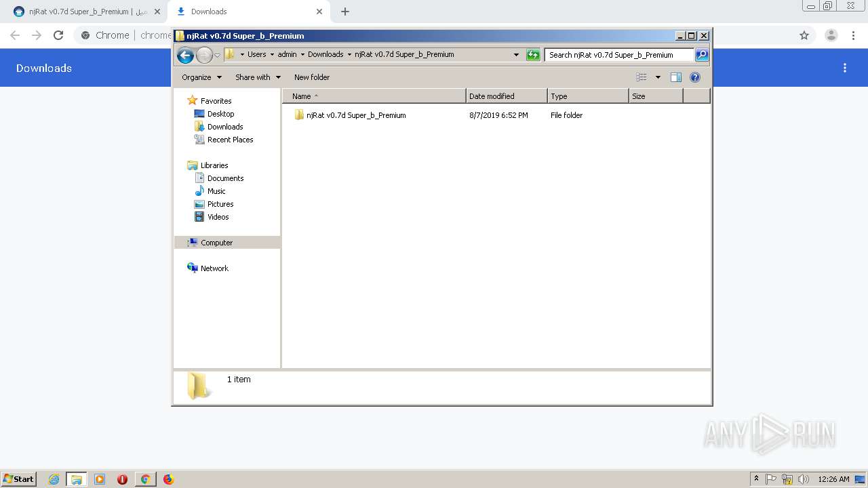Click the search magnifier icon in Explorer
This screenshot has height=488, width=868.
click(702, 55)
